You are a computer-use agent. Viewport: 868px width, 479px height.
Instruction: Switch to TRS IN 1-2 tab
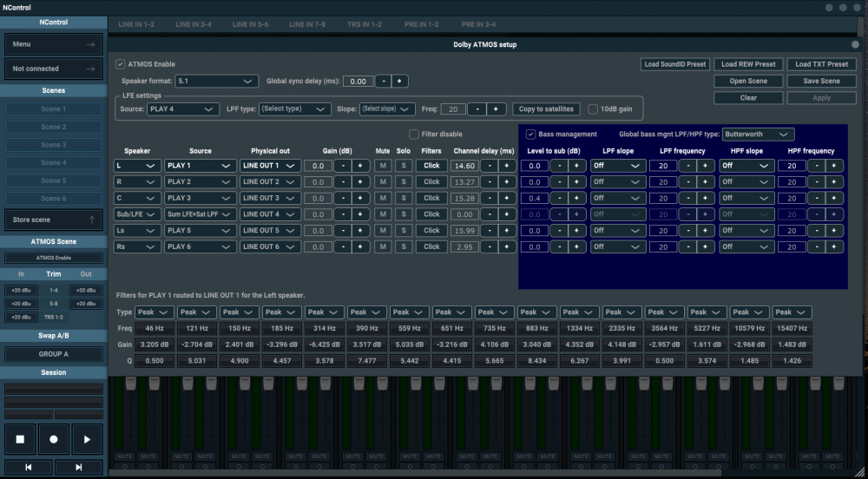[x=365, y=24]
